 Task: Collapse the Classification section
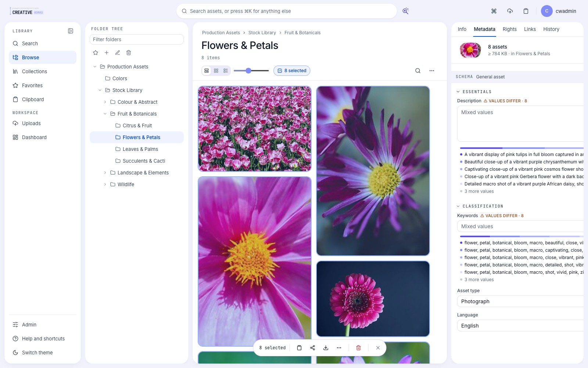[x=458, y=206]
